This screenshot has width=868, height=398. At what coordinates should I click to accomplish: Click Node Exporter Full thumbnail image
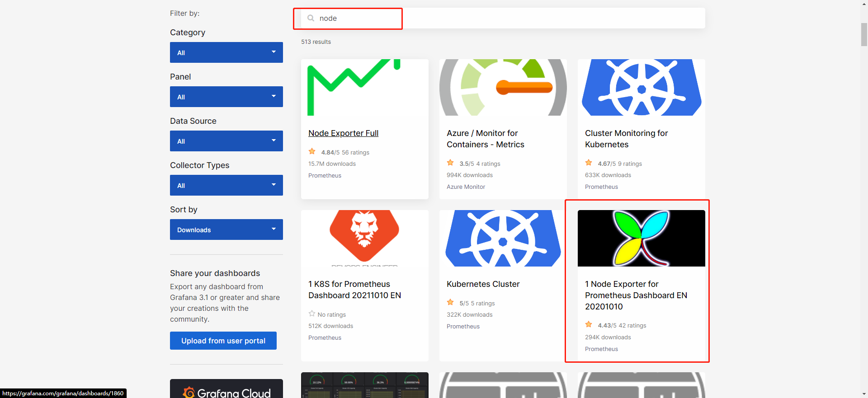[365, 87]
